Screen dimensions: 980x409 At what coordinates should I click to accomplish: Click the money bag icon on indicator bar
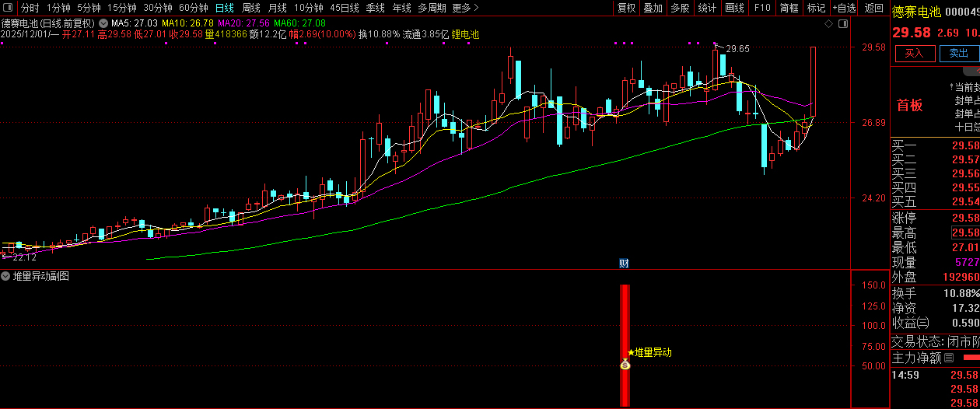click(x=625, y=364)
